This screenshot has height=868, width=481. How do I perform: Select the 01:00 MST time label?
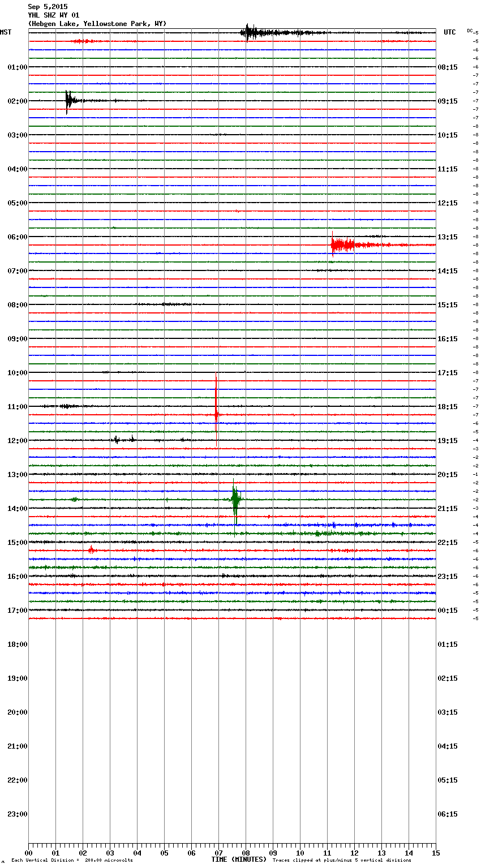pyautogui.click(x=18, y=67)
